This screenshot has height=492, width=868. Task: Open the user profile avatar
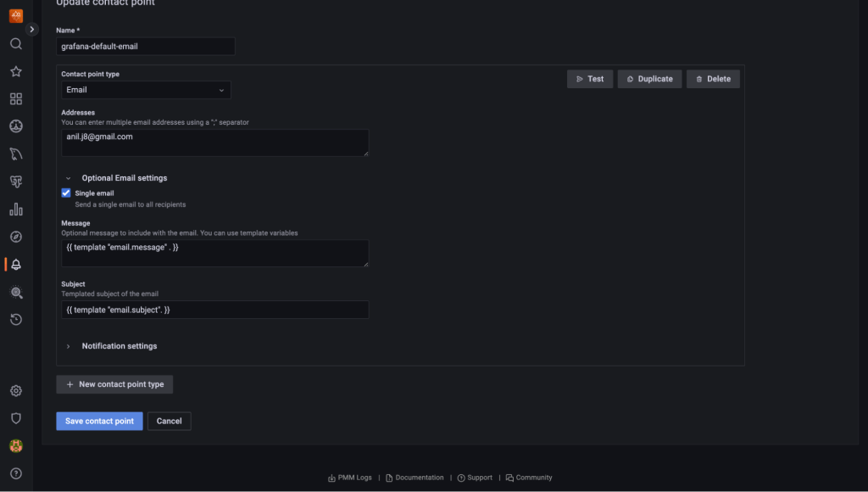pyautogui.click(x=16, y=445)
